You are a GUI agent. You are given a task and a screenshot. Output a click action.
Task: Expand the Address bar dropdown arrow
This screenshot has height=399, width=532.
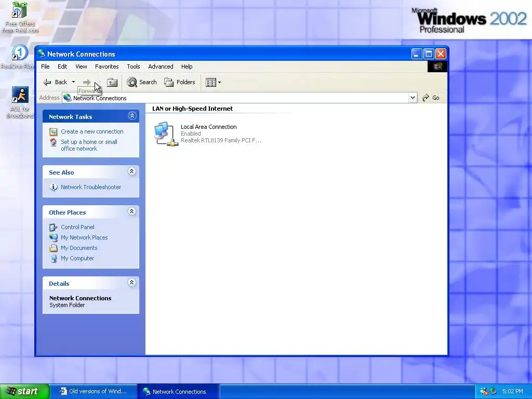[x=412, y=98]
